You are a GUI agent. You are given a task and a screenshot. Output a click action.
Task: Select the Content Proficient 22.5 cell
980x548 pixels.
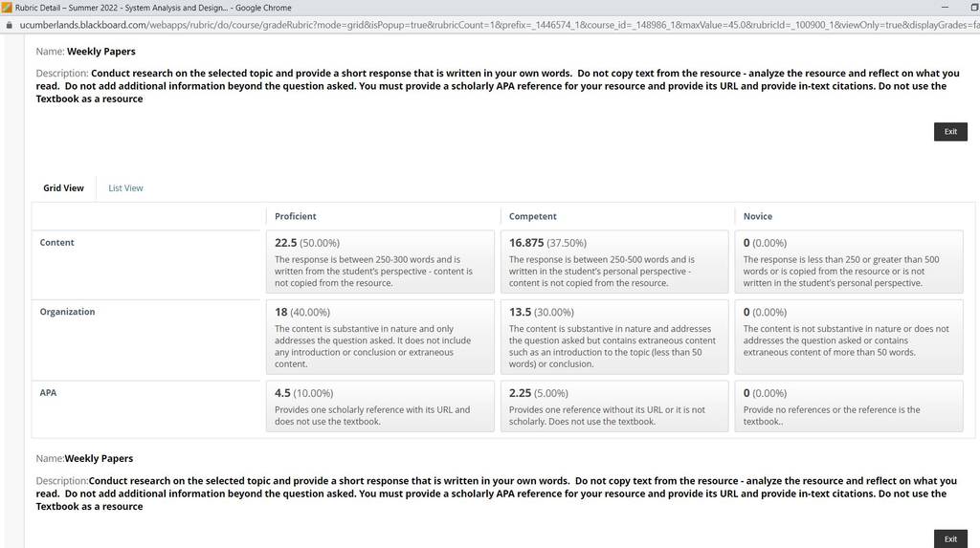tap(380, 262)
